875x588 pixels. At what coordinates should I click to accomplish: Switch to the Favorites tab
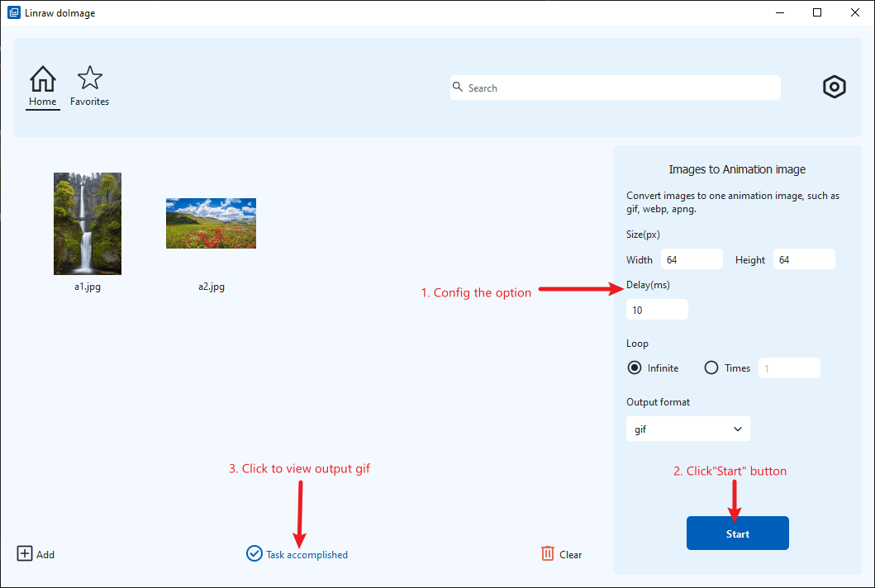89,87
